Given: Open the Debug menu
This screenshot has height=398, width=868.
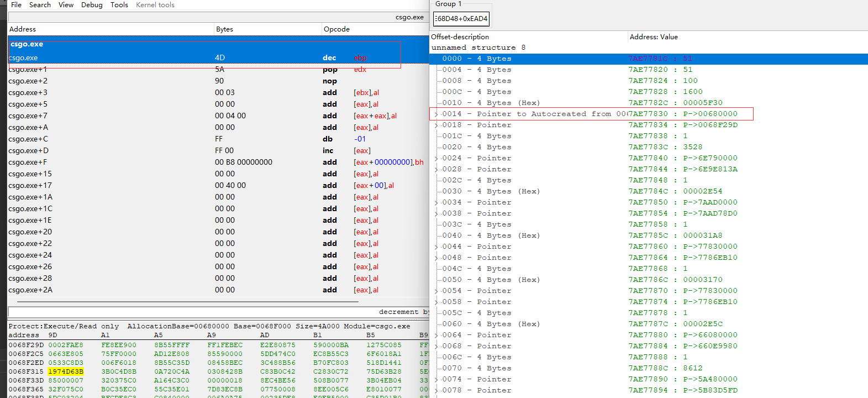Looking at the screenshot, I should [x=92, y=5].
